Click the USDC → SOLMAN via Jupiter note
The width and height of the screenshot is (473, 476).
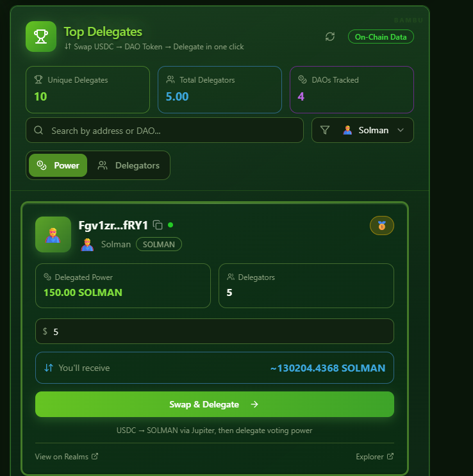pos(214,431)
